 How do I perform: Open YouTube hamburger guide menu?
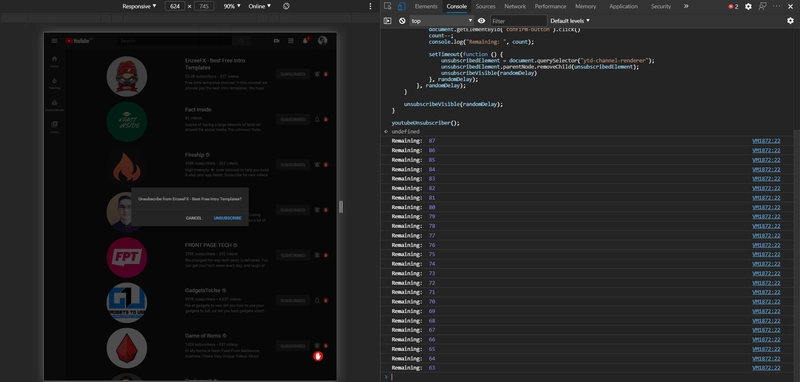click(55, 41)
